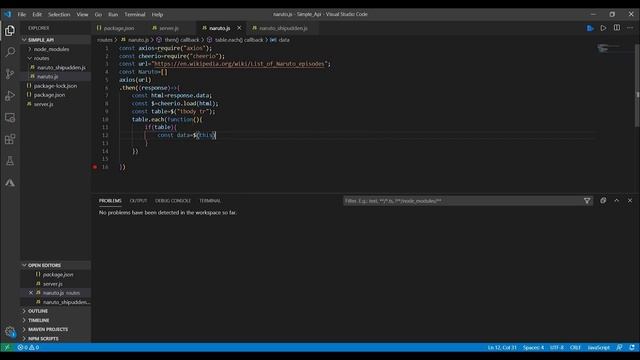Switch to the Output panel tab
Viewport: 640px width, 360px height.
tap(138, 201)
